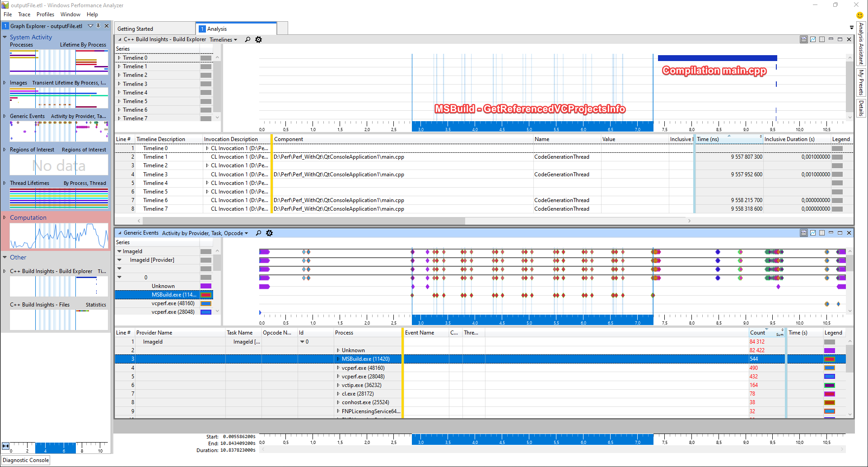Click Provider Name column header
This screenshot has width=868, height=467.
[180, 333]
